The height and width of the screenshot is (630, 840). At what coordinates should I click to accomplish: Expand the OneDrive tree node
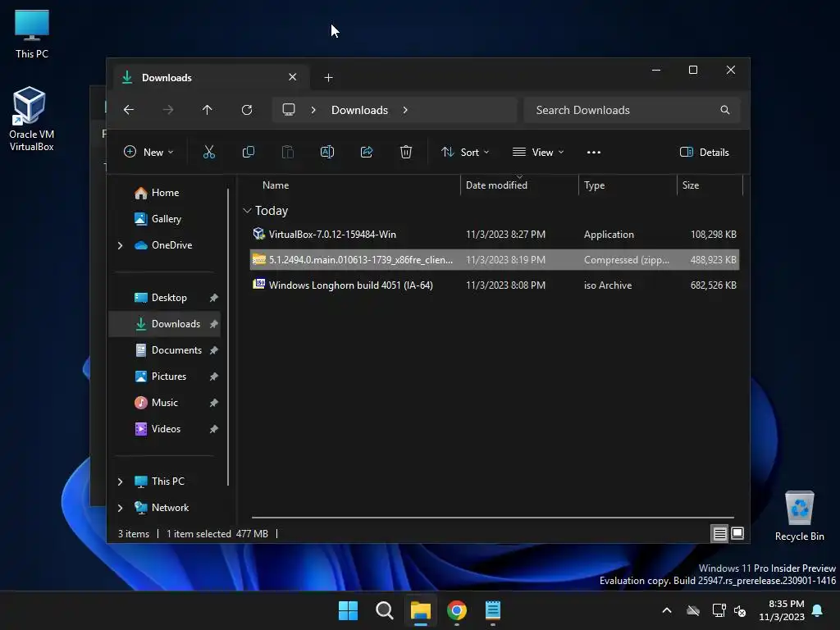[x=120, y=245]
